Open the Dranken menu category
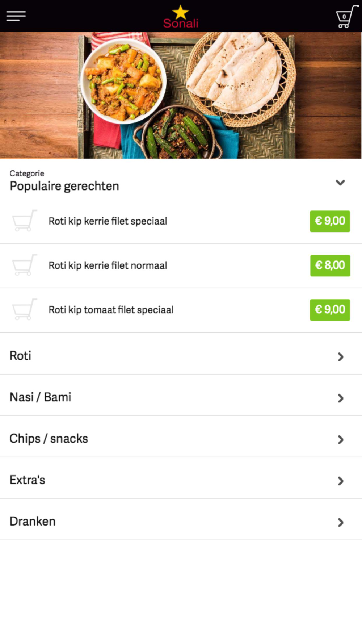Screen dimensions: 362x644 tap(33, 521)
